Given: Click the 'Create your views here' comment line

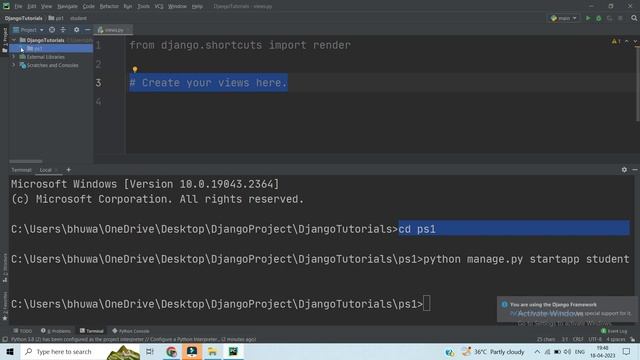Looking at the screenshot, I should tap(209, 83).
